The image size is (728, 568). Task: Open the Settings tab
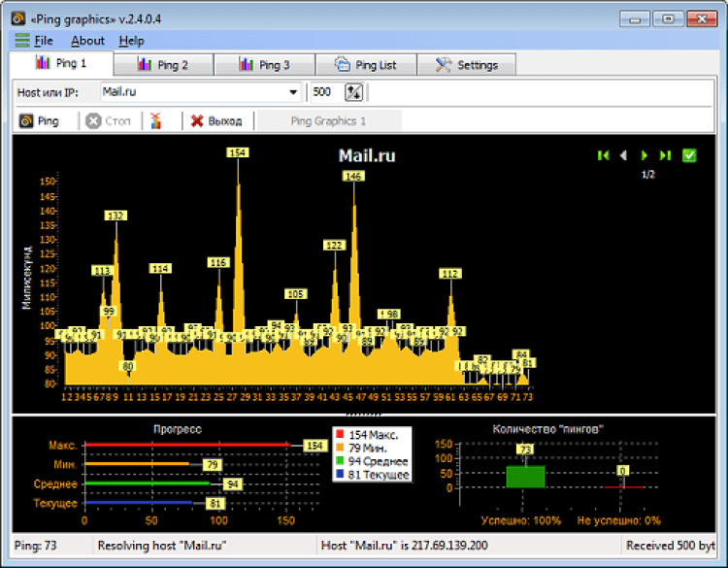pyautogui.click(x=467, y=65)
